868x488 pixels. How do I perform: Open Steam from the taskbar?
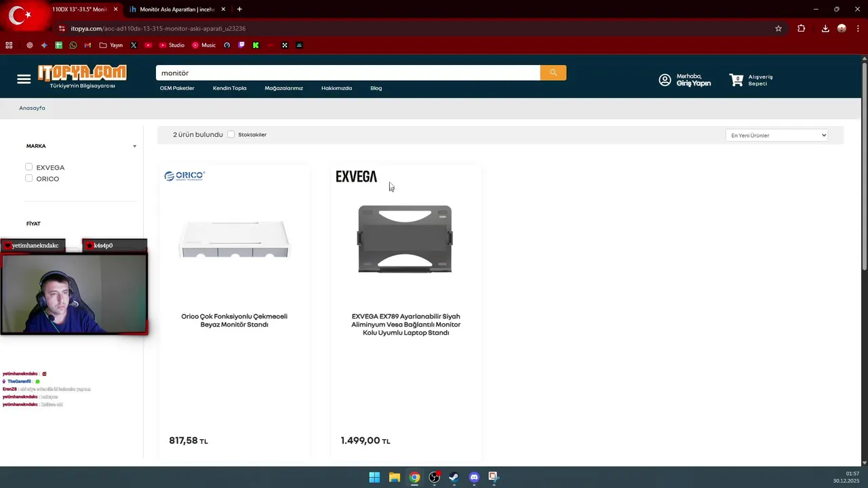point(454,477)
